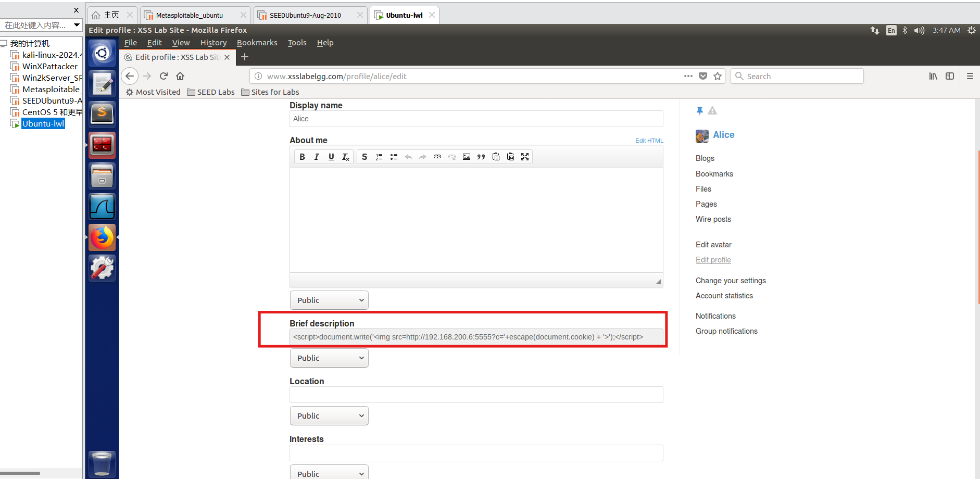This screenshot has width=980, height=479.
Task: Open Account statistics link
Action: tap(724, 296)
